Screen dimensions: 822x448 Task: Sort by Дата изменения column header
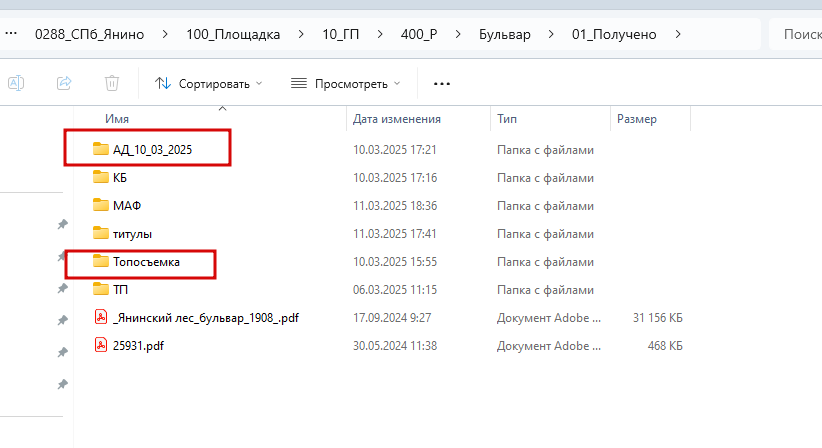point(397,119)
